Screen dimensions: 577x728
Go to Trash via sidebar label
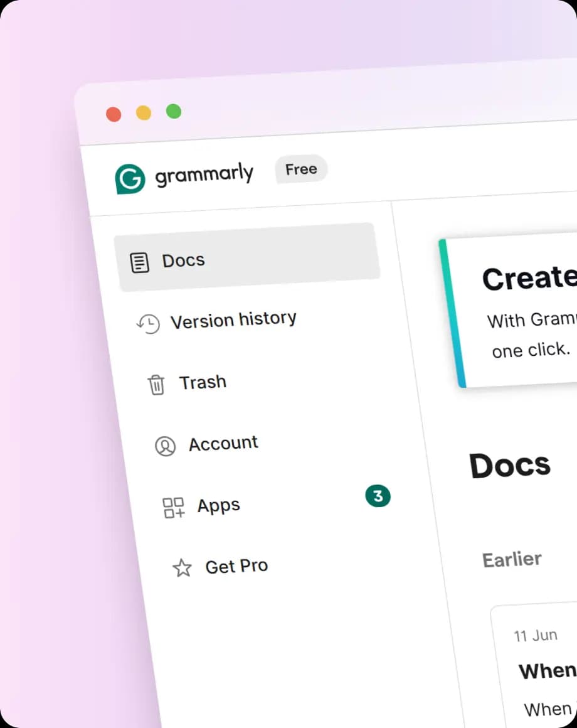pos(203,382)
